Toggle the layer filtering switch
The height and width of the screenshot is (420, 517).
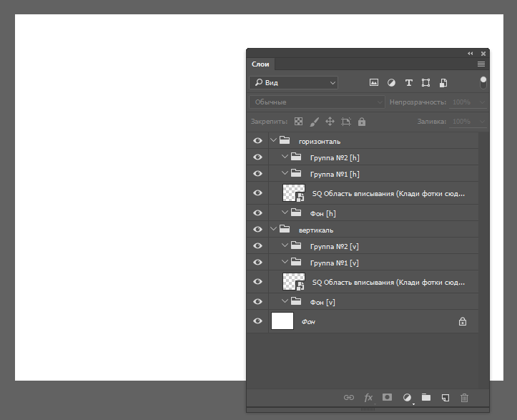483,82
